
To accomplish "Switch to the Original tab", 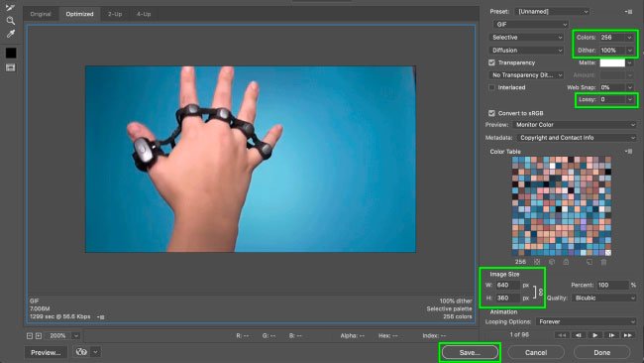I will 41,14.
